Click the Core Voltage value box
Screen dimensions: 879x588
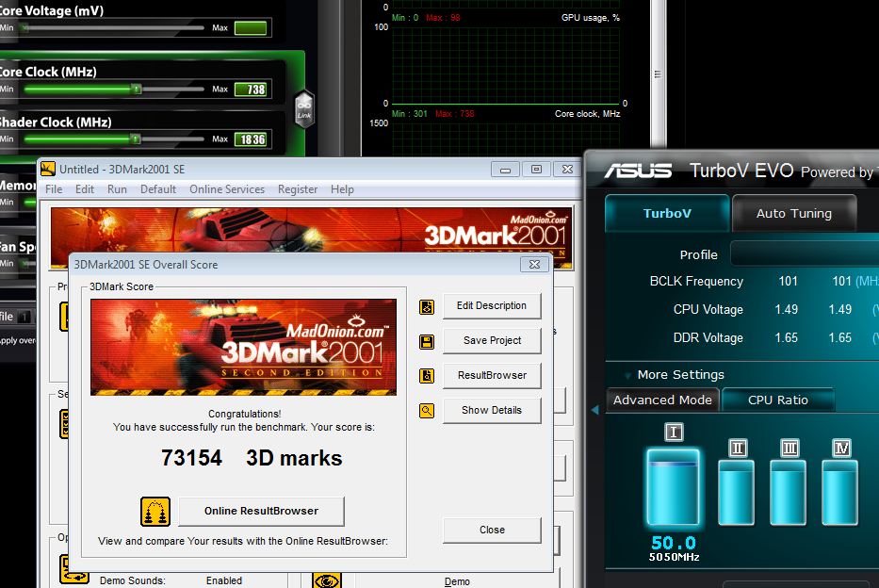(250, 28)
